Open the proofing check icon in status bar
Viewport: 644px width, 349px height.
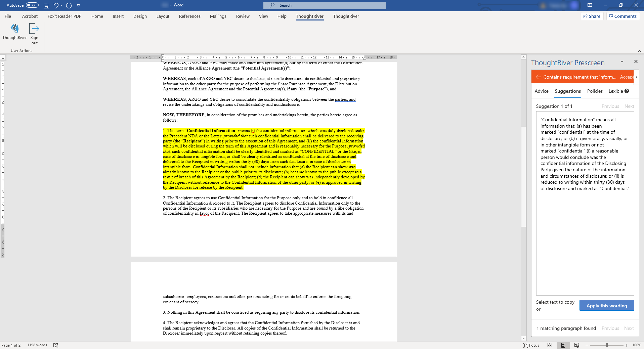tap(56, 345)
